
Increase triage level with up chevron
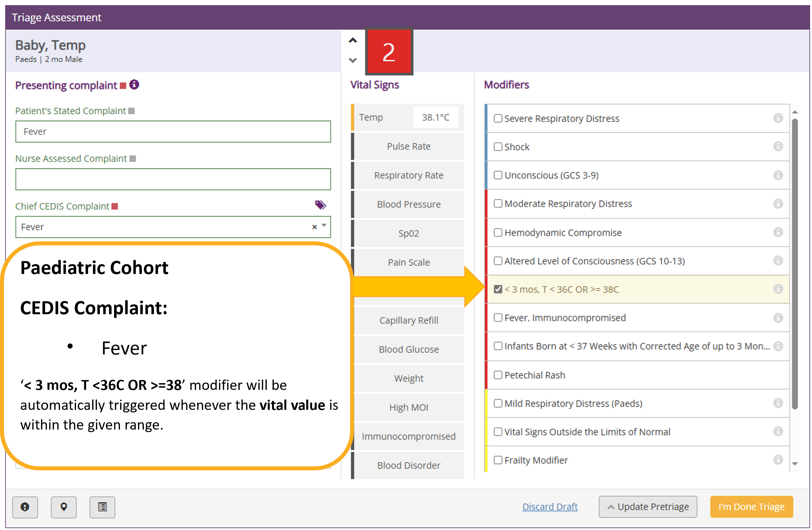[x=353, y=40]
